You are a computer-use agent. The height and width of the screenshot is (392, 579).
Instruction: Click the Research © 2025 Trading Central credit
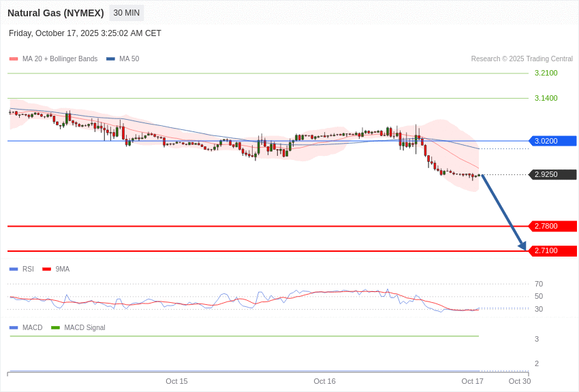coord(522,59)
